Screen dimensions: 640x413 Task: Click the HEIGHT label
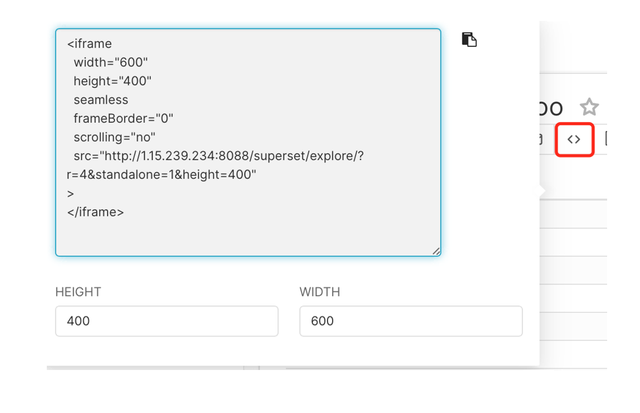pyautogui.click(x=78, y=292)
